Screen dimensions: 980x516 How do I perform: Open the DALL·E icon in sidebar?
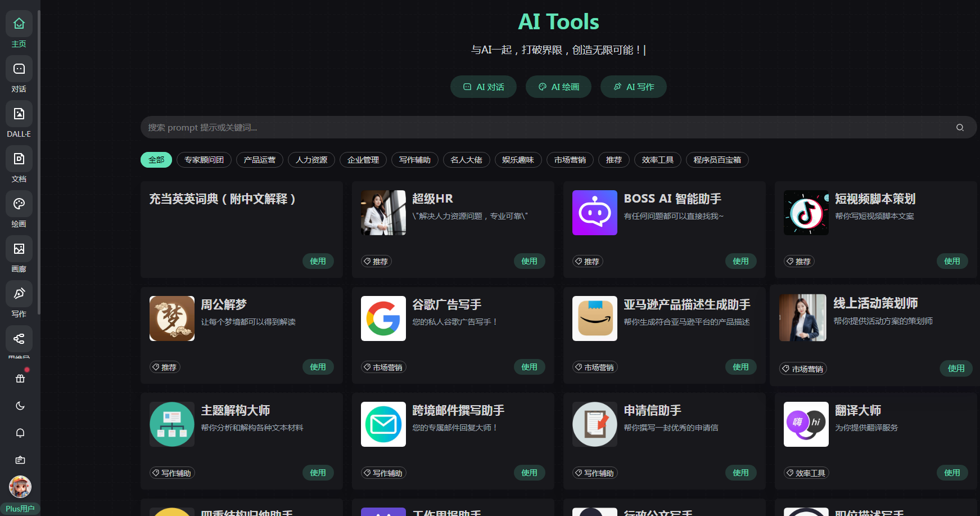point(19,114)
